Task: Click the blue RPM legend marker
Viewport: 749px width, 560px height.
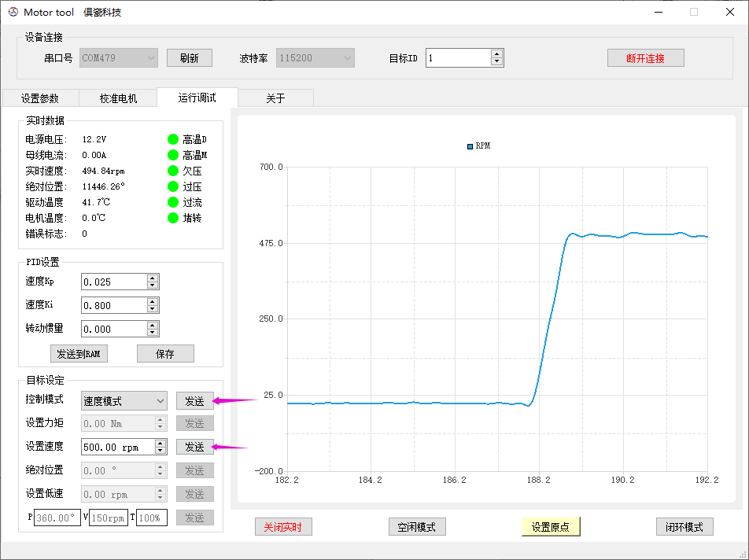Action: 470,146
